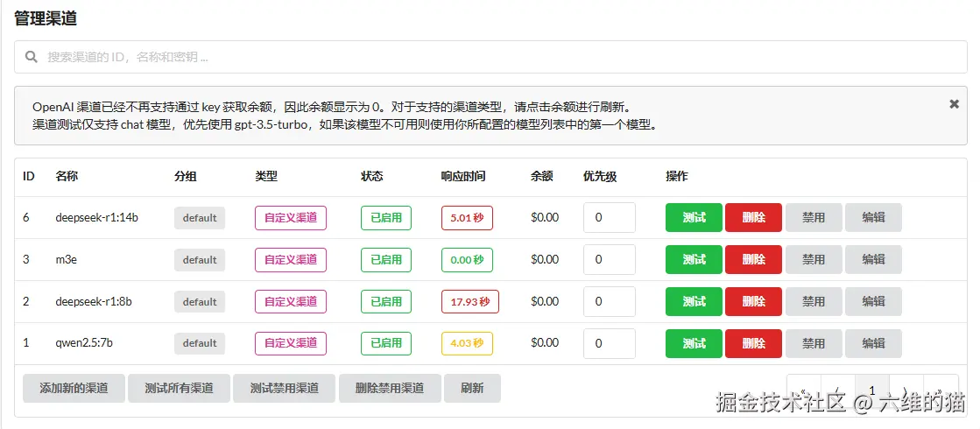
Task: Disable the deepseek-r1:14b channel
Action: tap(814, 217)
